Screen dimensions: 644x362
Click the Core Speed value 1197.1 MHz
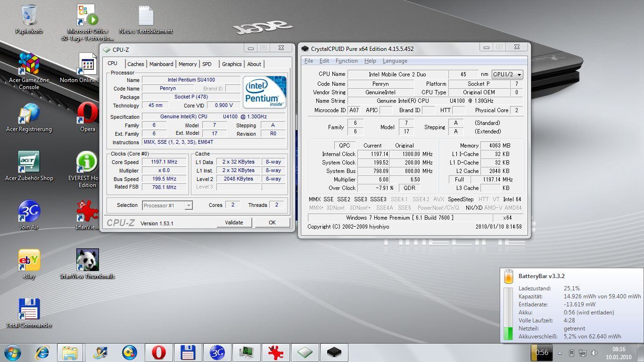[x=164, y=162]
